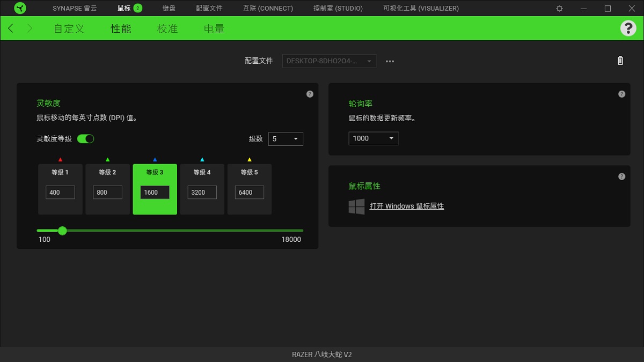Open the SYNAPSE 雷云 tab
The height and width of the screenshot is (362, 644).
75,9
